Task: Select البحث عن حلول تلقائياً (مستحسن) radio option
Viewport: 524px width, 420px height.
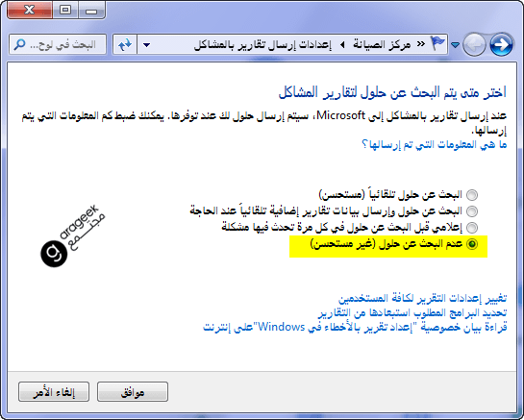Action: pos(472,195)
